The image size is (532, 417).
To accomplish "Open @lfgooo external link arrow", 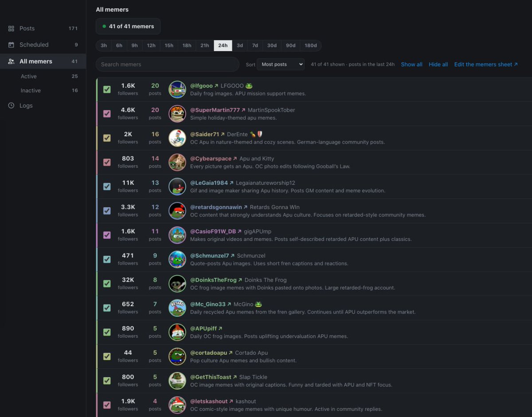I will tap(216, 86).
